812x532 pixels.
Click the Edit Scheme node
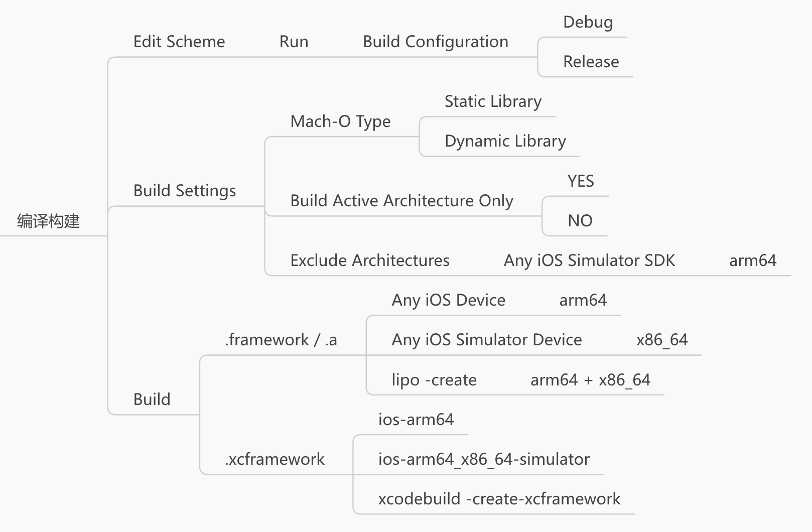[179, 42]
